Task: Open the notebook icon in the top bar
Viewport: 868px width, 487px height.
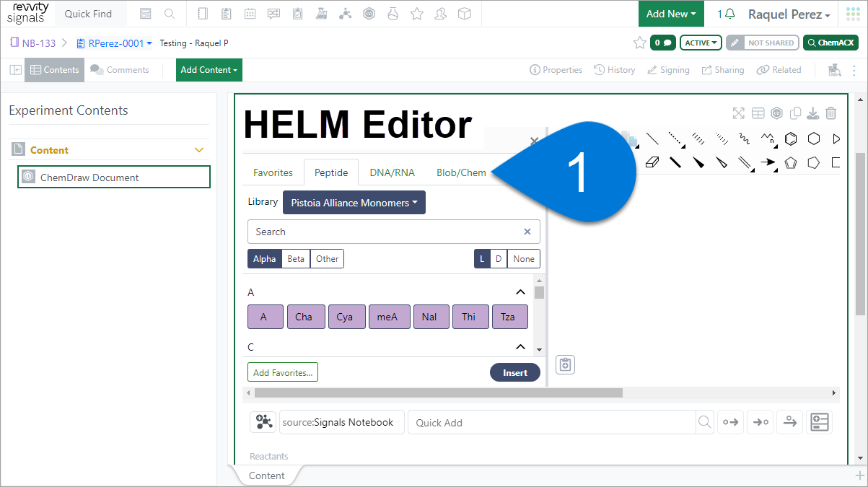Action: pos(202,14)
